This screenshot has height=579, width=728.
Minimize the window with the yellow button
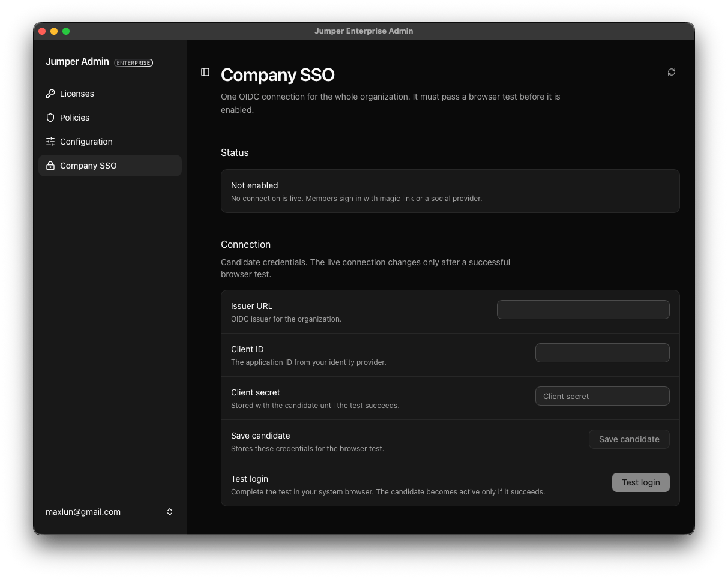pyautogui.click(x=54, y=31)
